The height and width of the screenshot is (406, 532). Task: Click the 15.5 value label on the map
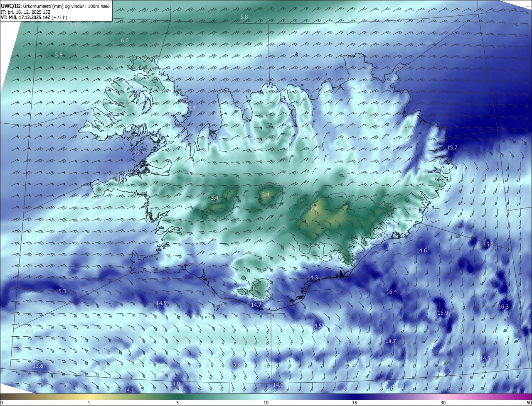point(488,244)
